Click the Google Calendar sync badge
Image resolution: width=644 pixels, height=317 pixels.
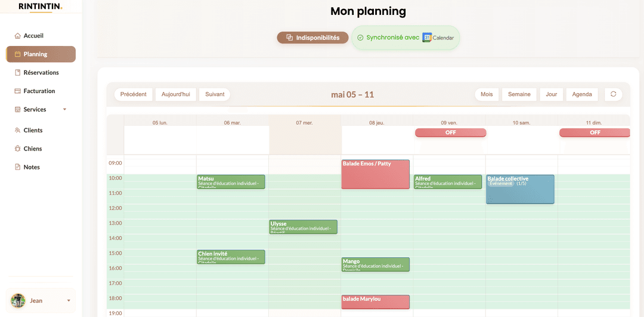(x=406, y=38)
